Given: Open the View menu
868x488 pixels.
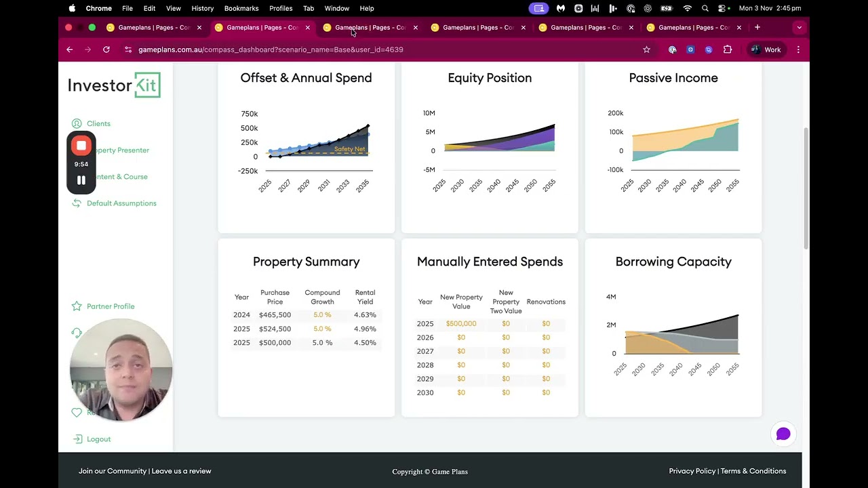Looking at the screenshot, I should [174, 8].
